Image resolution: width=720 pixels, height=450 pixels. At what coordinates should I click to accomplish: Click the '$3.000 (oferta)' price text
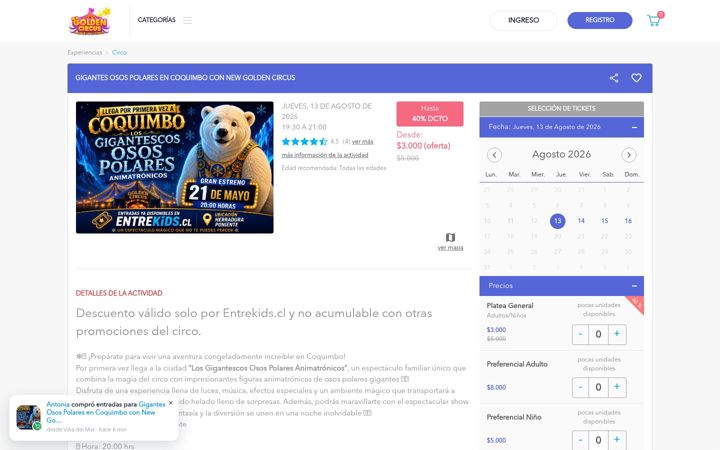click(423, 146)
